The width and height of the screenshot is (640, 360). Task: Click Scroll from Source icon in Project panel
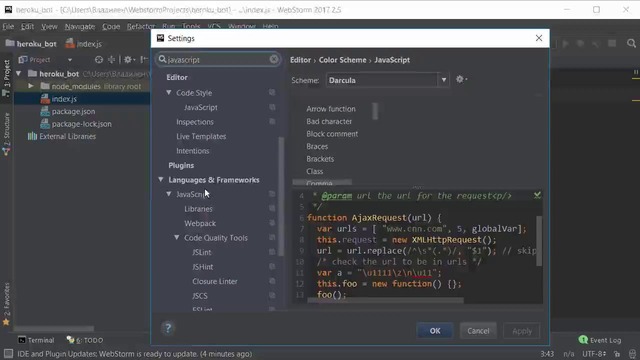tap(99, 60)
